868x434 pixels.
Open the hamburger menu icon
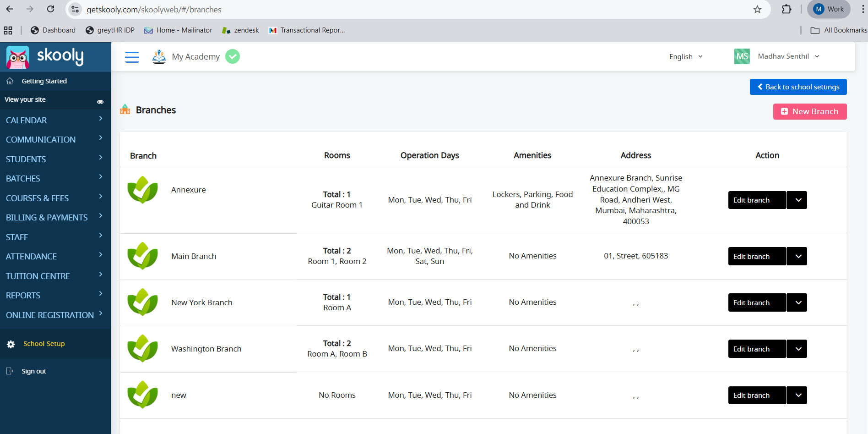tap(132, 57)
